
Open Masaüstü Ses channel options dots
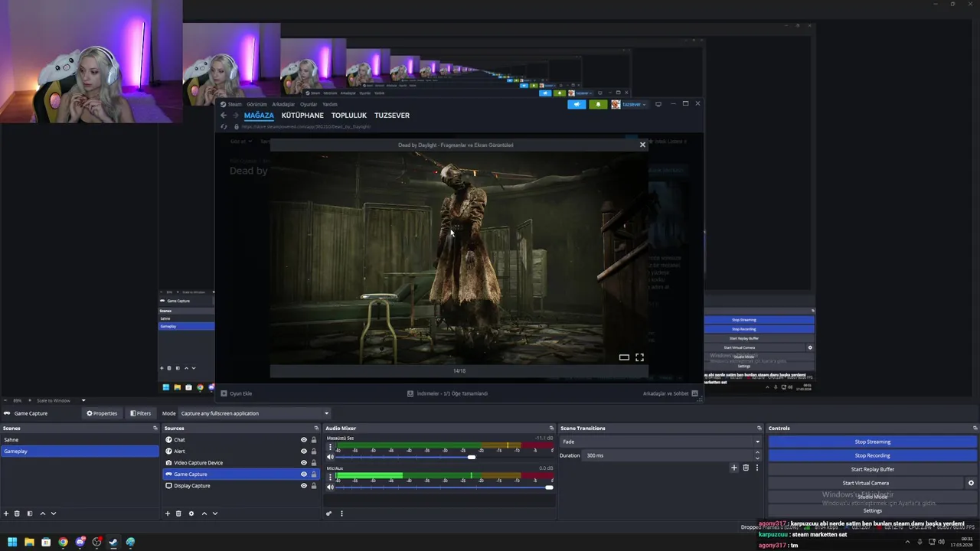(x=330, y=447)
